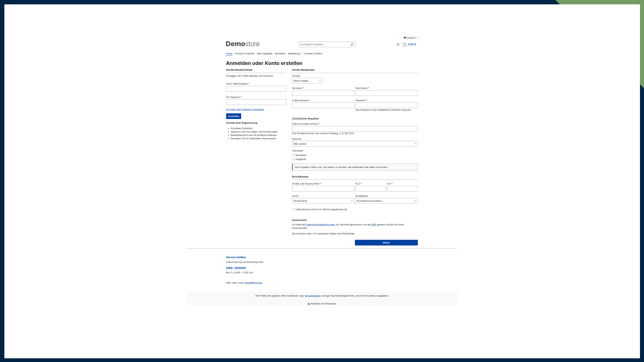Open the AGB link

[x=374, y=225]
